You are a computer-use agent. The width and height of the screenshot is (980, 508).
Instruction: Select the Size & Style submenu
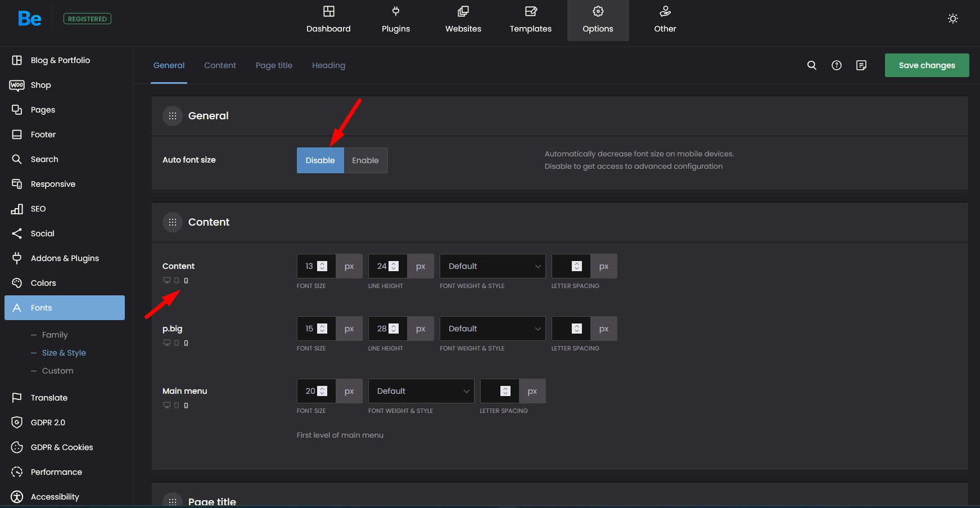(64, 353)
